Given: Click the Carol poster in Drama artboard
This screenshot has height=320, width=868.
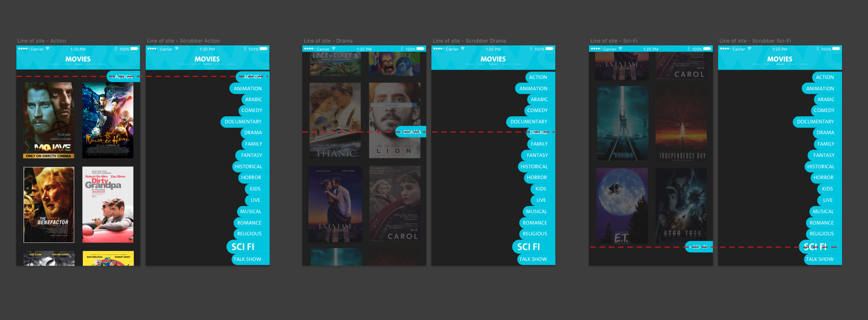Looking at the screenshot, I should (395, 204).
